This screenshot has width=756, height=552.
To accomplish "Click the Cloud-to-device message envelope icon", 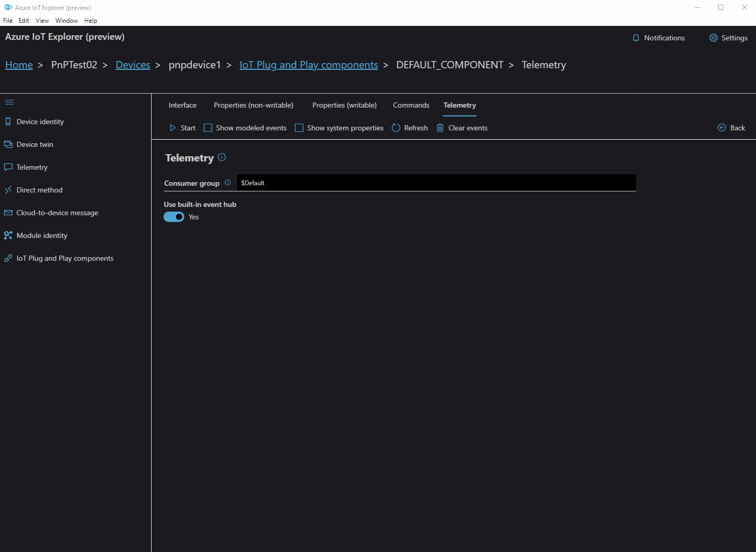I will coord(8,213).
